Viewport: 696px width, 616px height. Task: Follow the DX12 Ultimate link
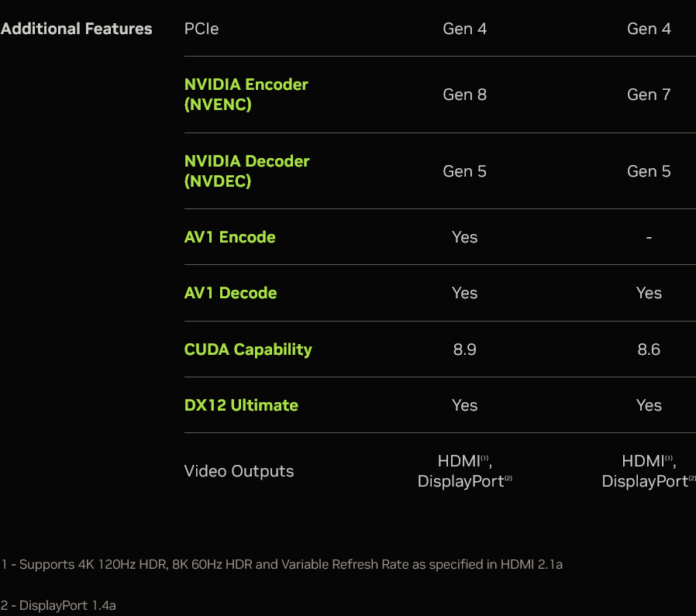(x=241, y=405)
